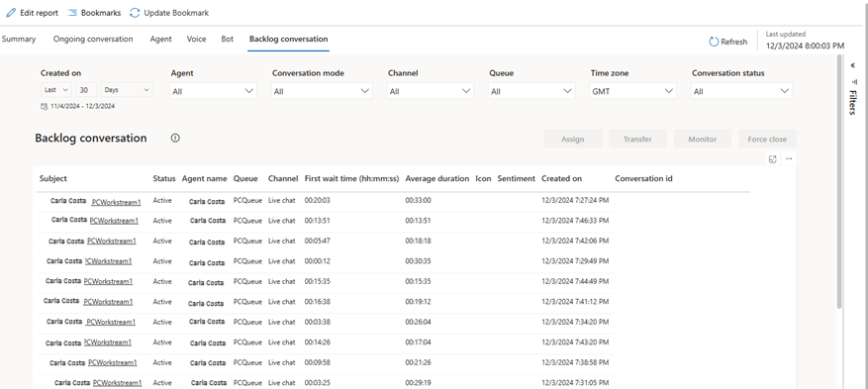Screen dimensions: 868x389
Task: Click the Transfer button
Action: [637, 139]
